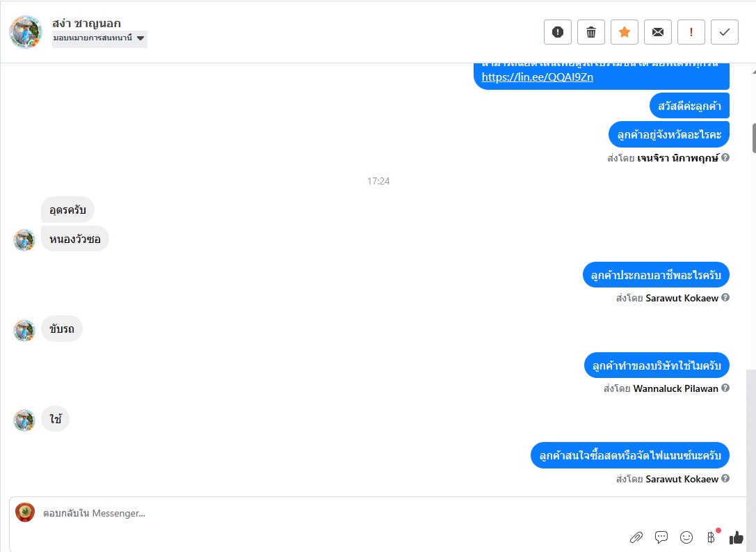Attach a file with the paperclip icon

(636, 537)
